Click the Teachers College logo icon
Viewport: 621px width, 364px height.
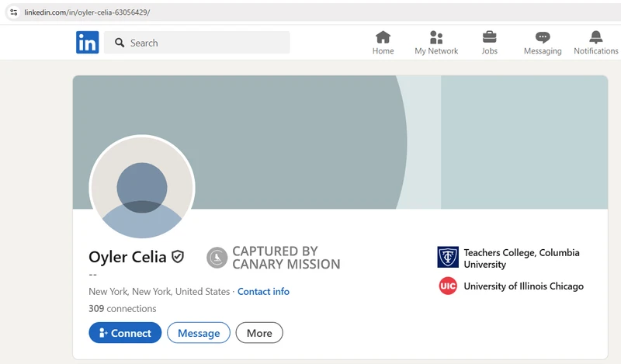click(448, 257)
